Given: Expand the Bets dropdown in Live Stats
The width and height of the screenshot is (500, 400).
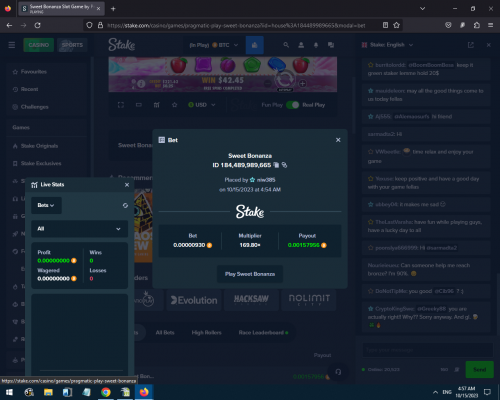Looking at the screenshot, I should coord(46,205).
